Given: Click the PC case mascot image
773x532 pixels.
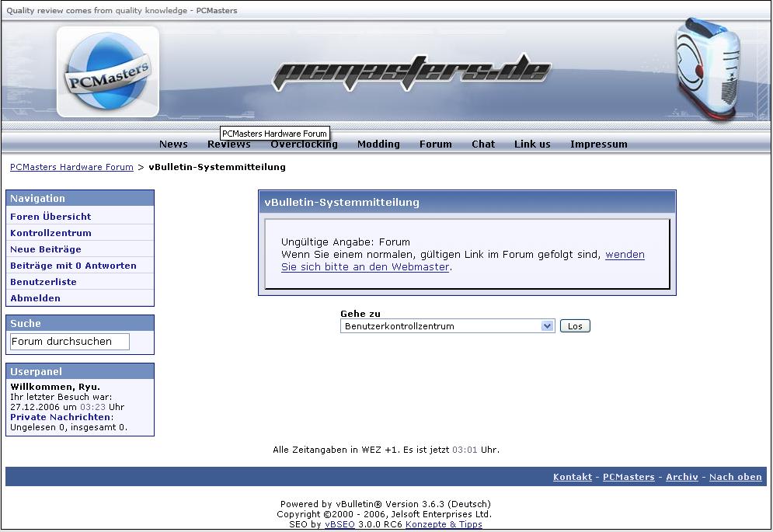Looking at the screenshot, I should coord(708,69).
